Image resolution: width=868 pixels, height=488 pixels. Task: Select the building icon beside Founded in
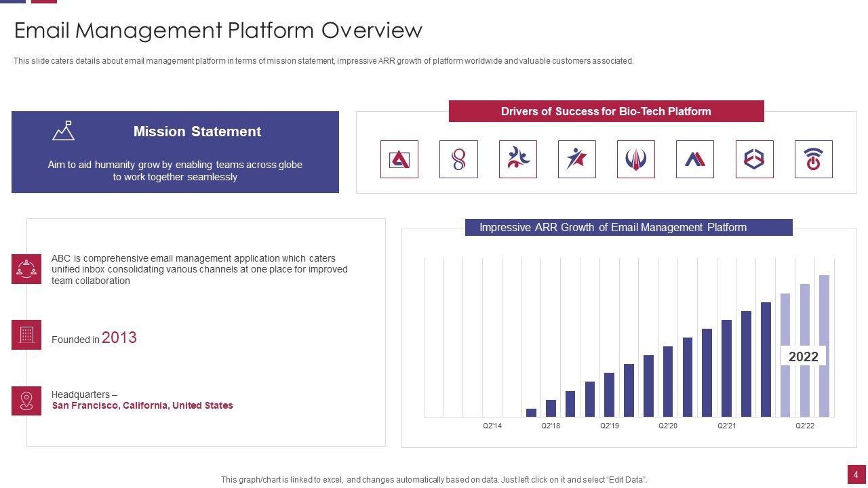pyautogui.click(x=26, y=335)
